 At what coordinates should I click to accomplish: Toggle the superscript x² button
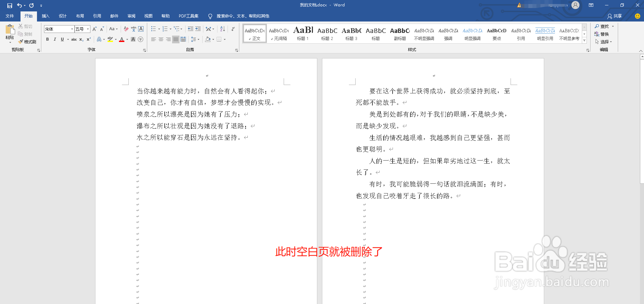(88, 39)
